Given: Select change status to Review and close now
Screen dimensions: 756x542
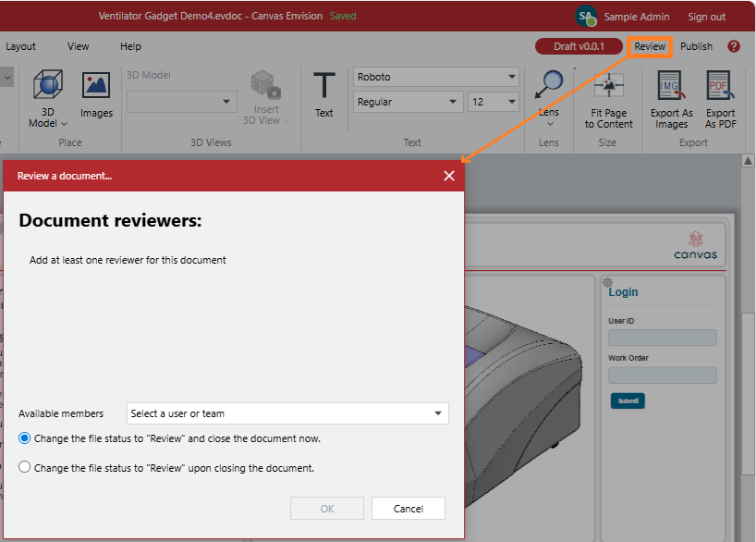Looking at the screenshot, I should [x=25, y=438].
